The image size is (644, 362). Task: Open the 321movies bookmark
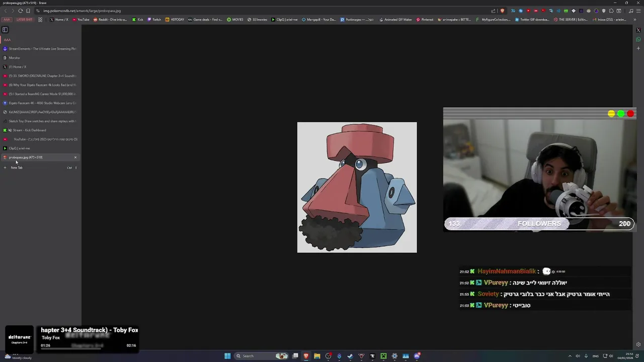point(258,20)
